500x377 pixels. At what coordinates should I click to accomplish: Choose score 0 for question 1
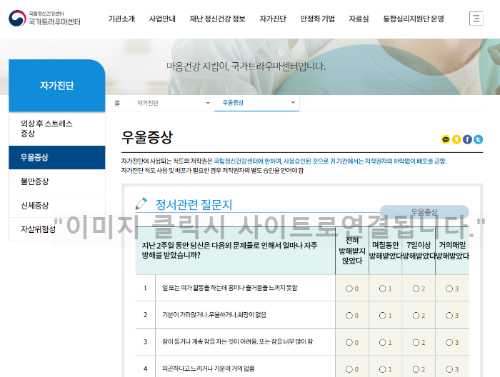[349, 289]
